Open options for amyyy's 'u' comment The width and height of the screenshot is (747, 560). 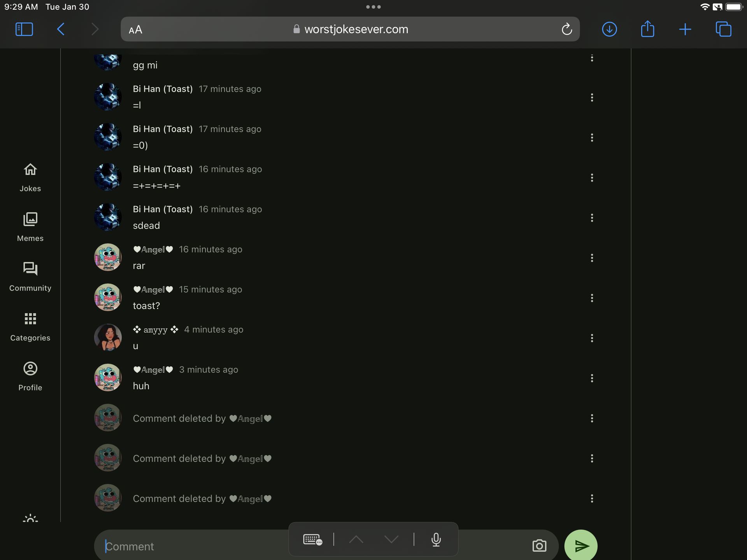(592, 338)
